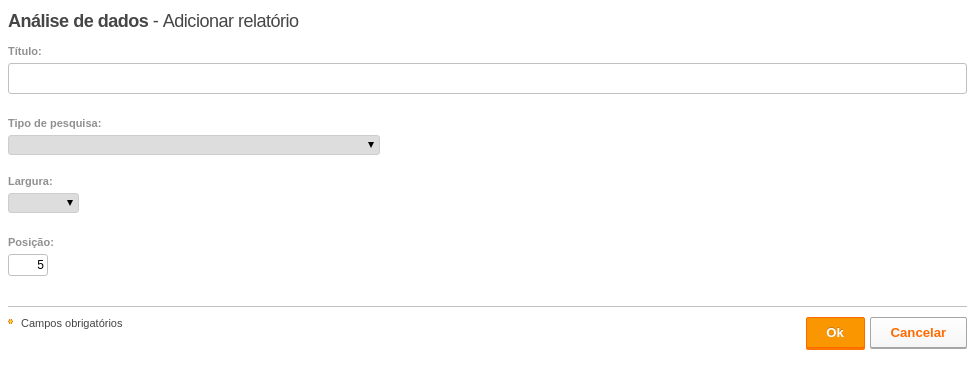
Task: Click the Largura dropdown arrow icon
Action: pos(70,203)
